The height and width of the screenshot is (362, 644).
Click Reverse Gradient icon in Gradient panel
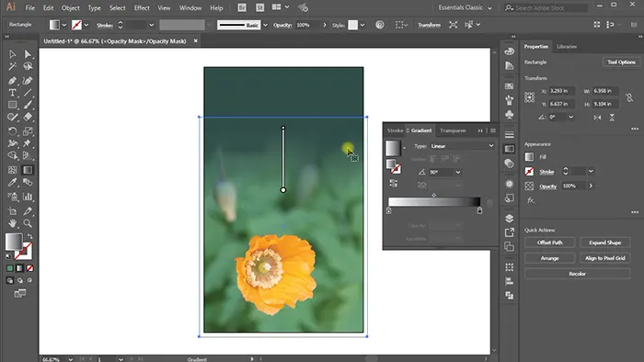pyautogui.click(x=393, y=183)
